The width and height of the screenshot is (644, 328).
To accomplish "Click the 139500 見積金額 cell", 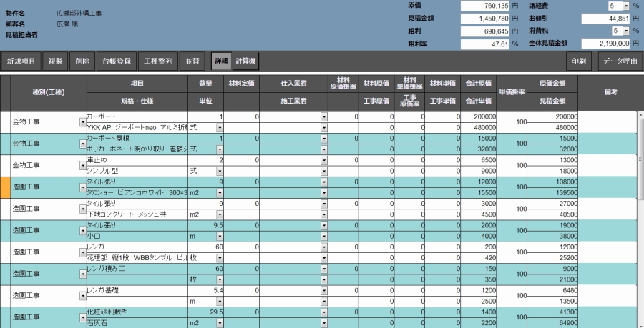I will tap(552, 193).
